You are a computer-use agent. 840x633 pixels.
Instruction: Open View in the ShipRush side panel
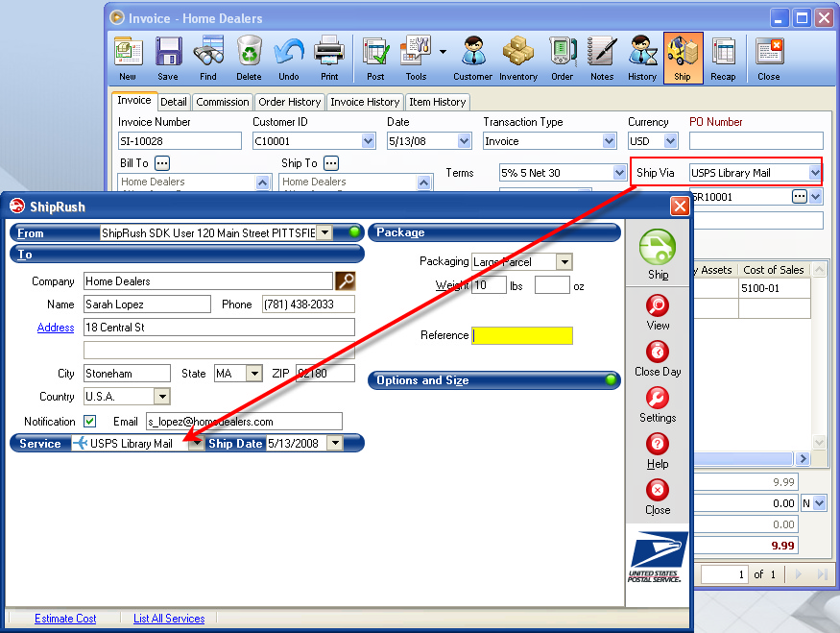(658, 313)
